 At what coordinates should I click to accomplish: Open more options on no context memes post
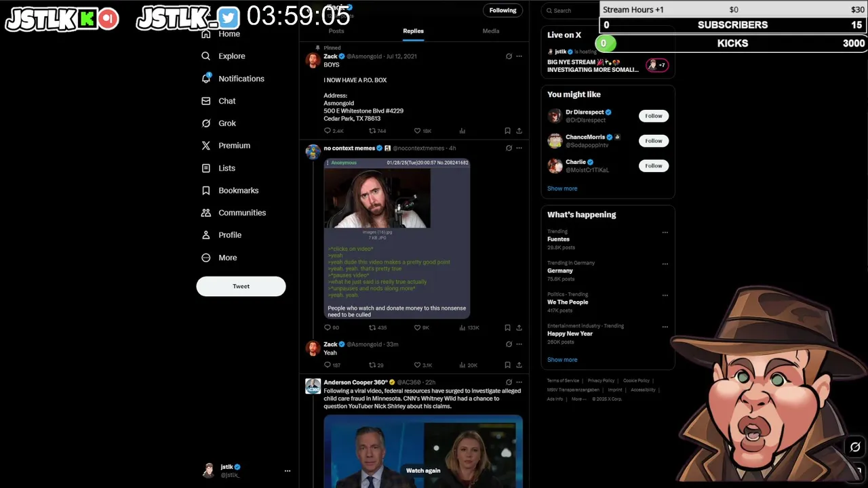(x=519, y=148)
